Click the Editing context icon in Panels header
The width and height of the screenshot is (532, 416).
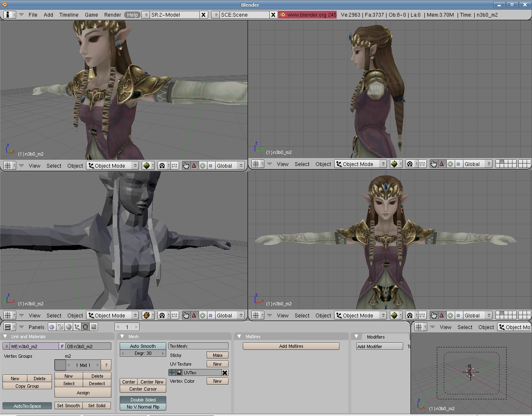click(86, 327)
